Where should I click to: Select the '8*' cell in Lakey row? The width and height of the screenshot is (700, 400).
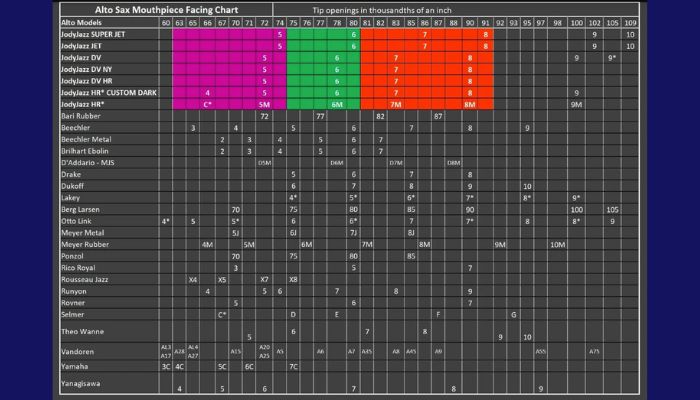[x=527, y=198]
